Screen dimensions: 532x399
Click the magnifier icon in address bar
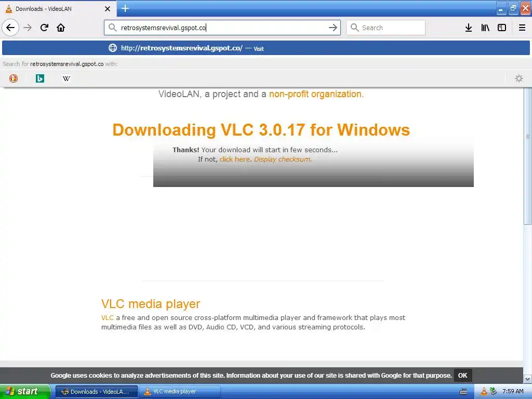coord(113,28)
